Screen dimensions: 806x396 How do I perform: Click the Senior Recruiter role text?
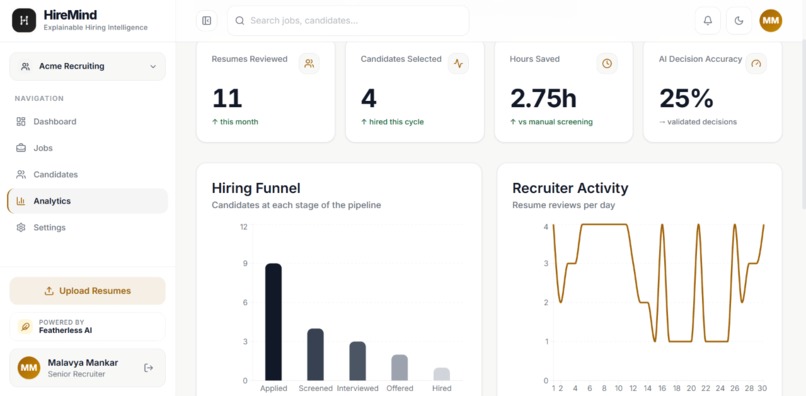77,374
